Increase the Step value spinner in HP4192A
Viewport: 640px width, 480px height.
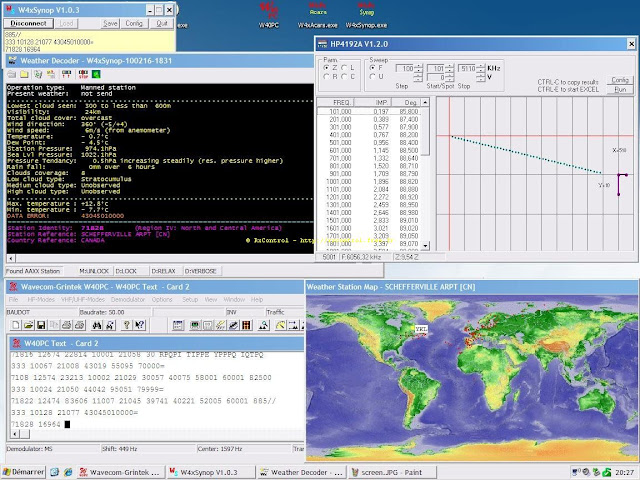(418, 66)
